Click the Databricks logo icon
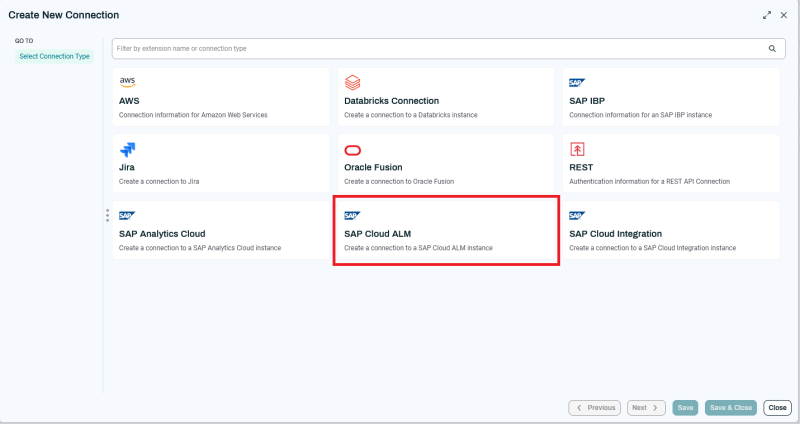 point(352,82)
